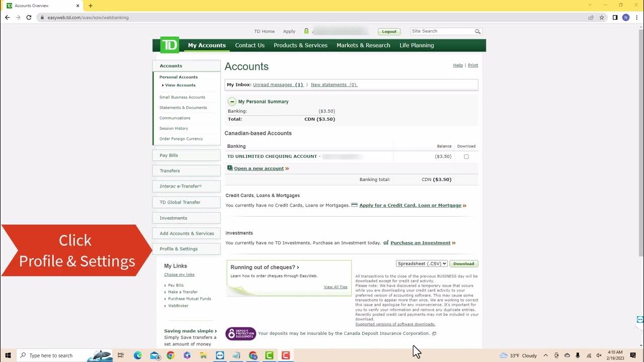Viewport: 644px width, 362px height.
Task: Click the browser back arrow
Action: tap(7, 17)
